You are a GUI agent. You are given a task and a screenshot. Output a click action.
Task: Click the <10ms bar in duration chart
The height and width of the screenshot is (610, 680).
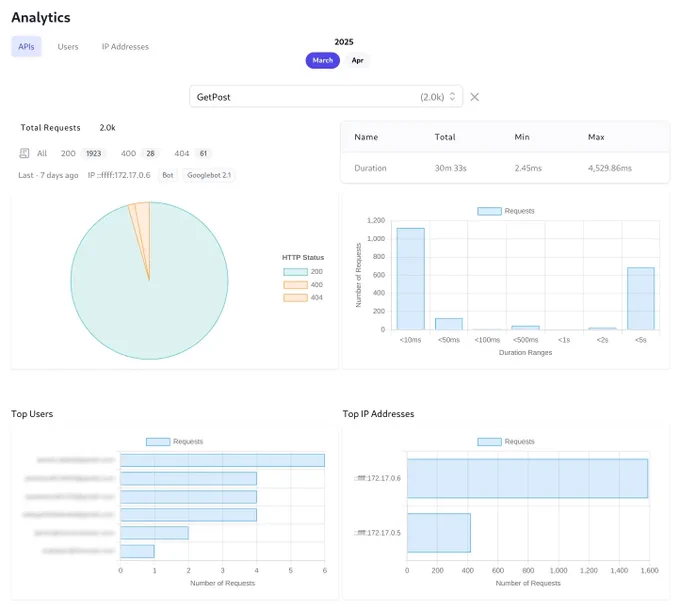coord(410,279)
